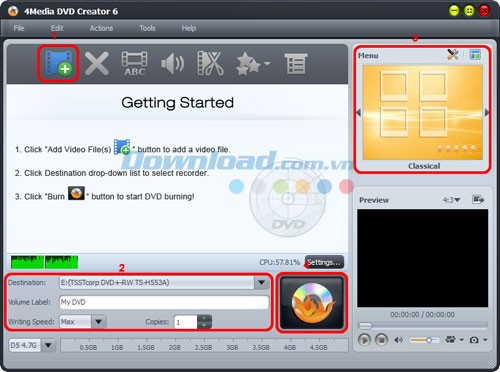Open the Tools menu

147,28
